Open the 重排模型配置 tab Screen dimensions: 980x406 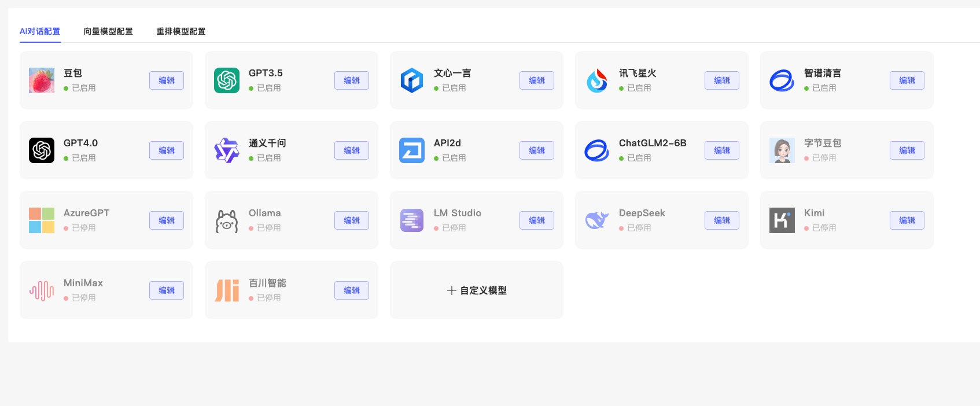coord(181,31)
